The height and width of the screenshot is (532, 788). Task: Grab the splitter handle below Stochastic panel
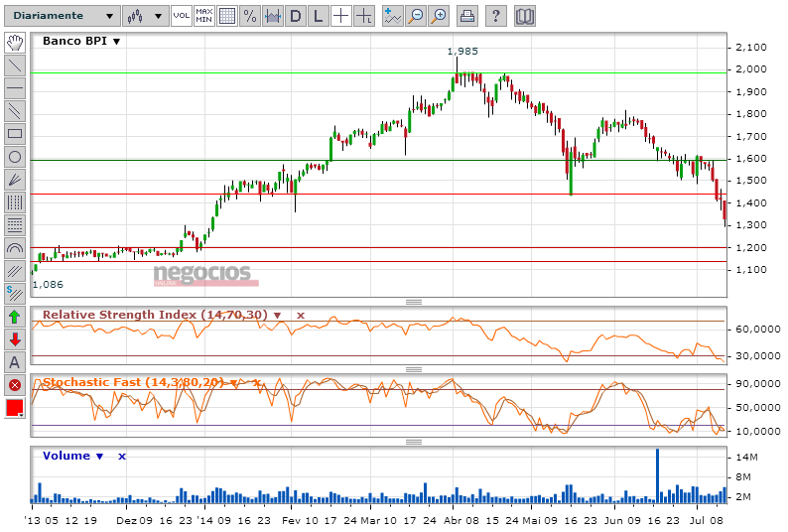click(x=414, y=442)
